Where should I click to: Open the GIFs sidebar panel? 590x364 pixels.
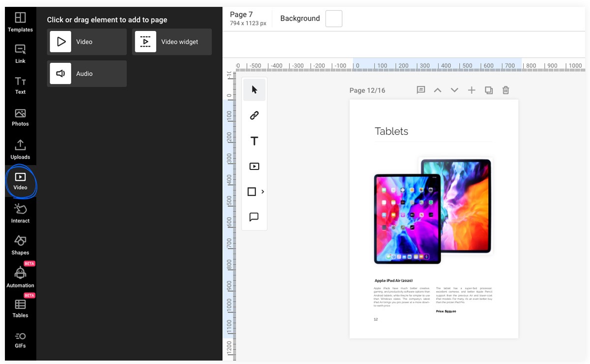(20, 340)
